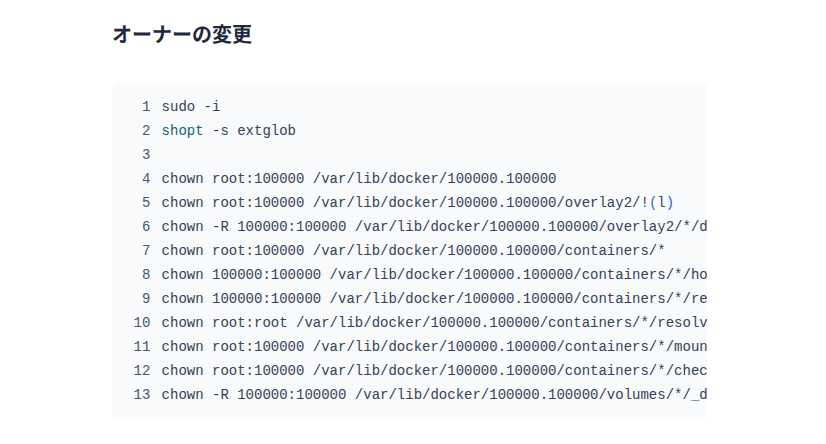Click line number 3 of the empty line
This screenshot has height=444, width=826.
(x=146, y=154)
